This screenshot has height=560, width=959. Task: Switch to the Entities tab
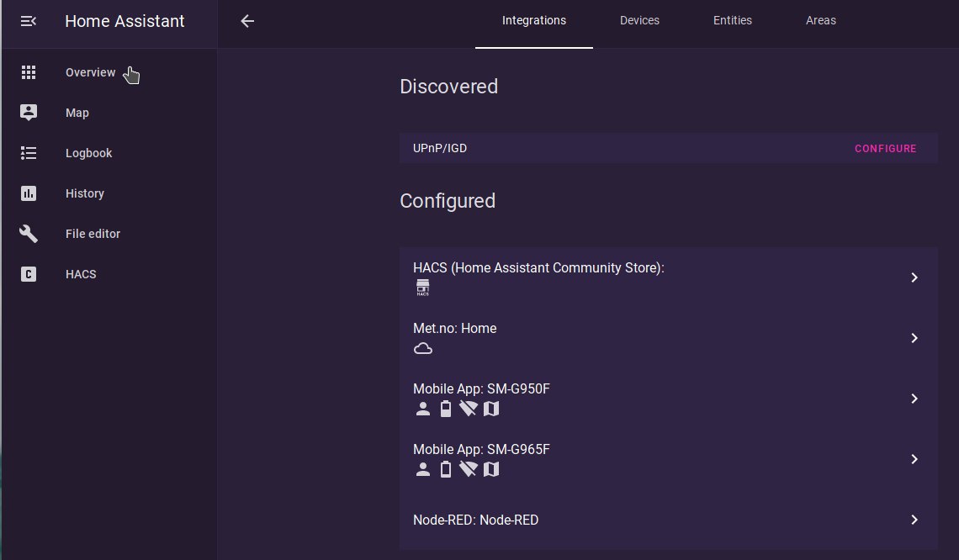[732, 21]
